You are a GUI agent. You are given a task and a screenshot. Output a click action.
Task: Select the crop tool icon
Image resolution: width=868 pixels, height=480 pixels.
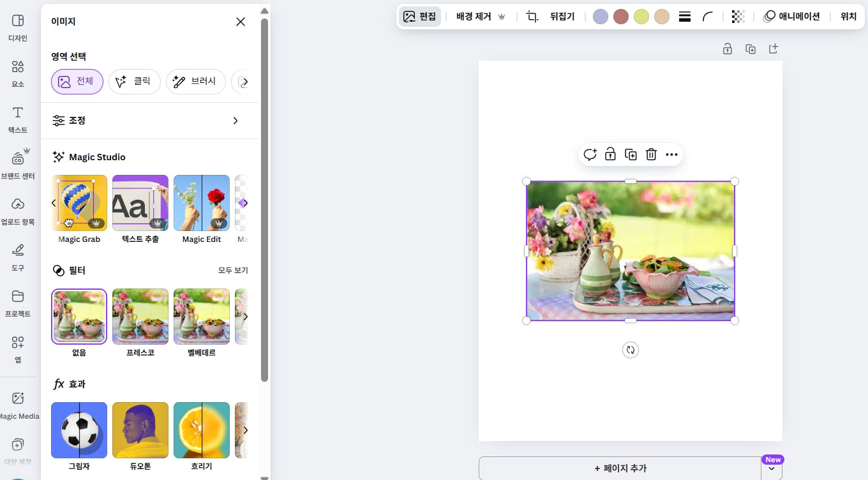point(532,17)
